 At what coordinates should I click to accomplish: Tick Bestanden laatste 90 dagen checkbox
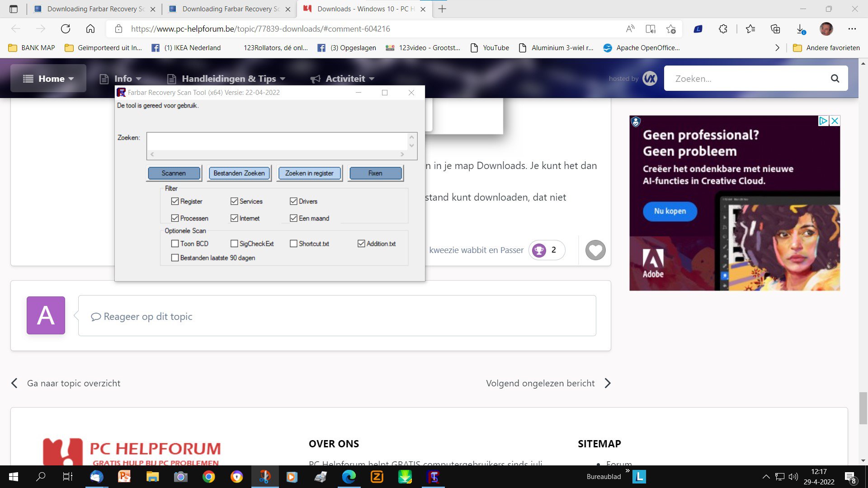[x=175, y=258]
